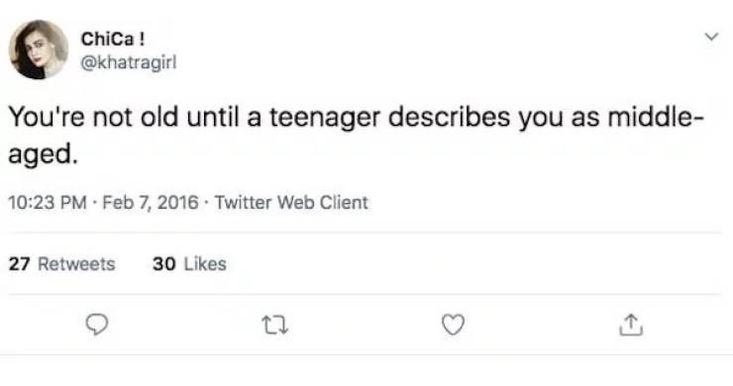View the 27 Retweets list
The width and height of the screenshot is (733, 386).
click(62, 264)
